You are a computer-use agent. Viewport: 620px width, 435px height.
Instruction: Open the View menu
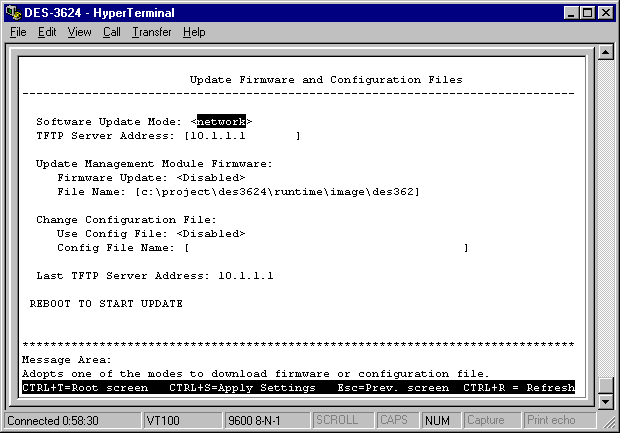point(79,32)
